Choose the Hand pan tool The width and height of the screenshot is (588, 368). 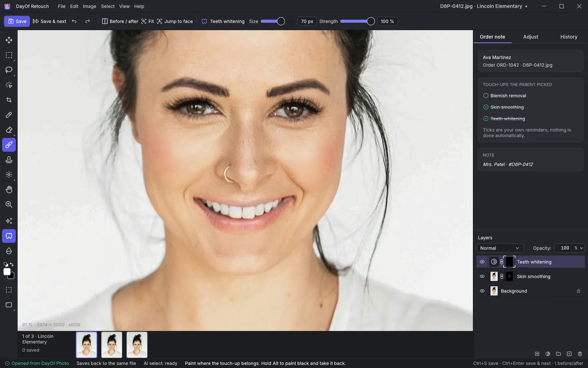pyautogui.click(x=9, y=190)
